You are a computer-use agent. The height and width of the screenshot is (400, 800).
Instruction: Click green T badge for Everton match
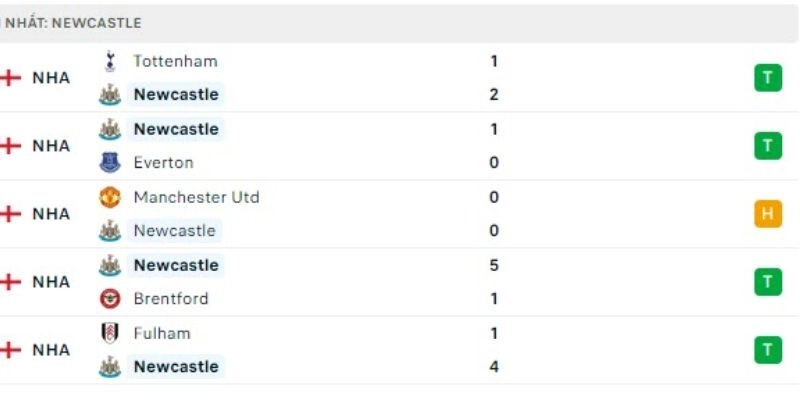(x=768, y=146)
